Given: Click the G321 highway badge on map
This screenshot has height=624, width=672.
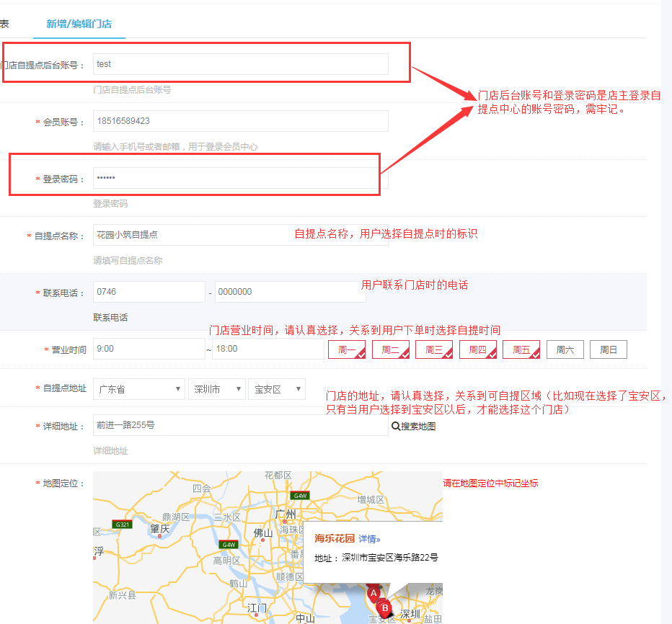Looking at the screenshot, I should pos(122,524).
